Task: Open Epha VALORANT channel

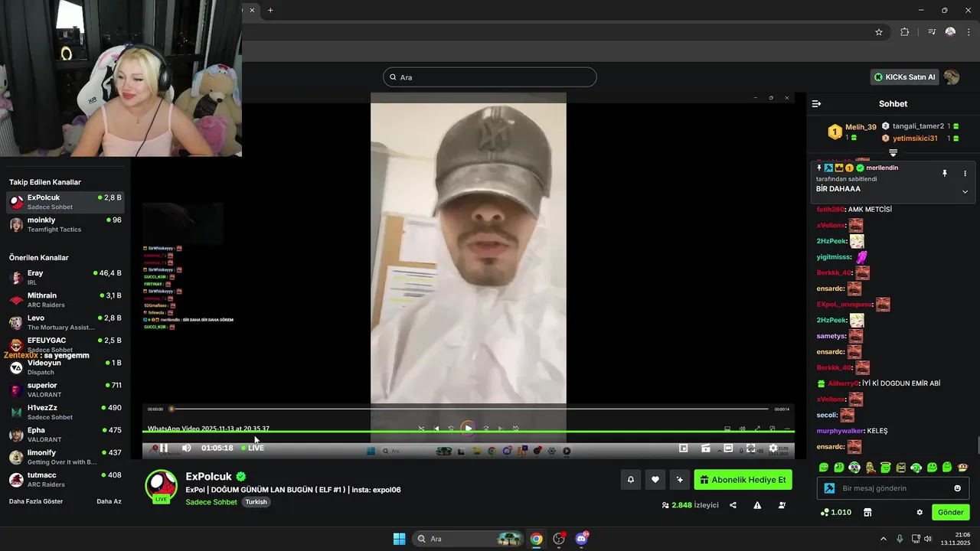Action: point(65,435)
